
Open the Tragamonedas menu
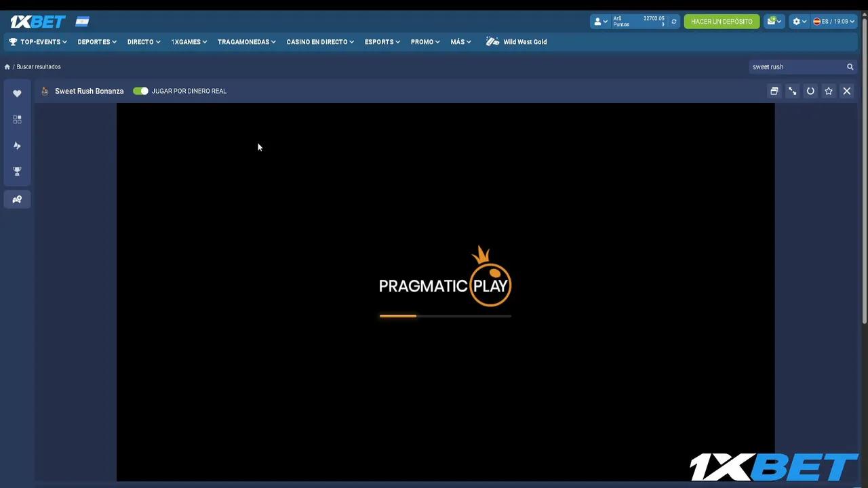click(246, 42)
